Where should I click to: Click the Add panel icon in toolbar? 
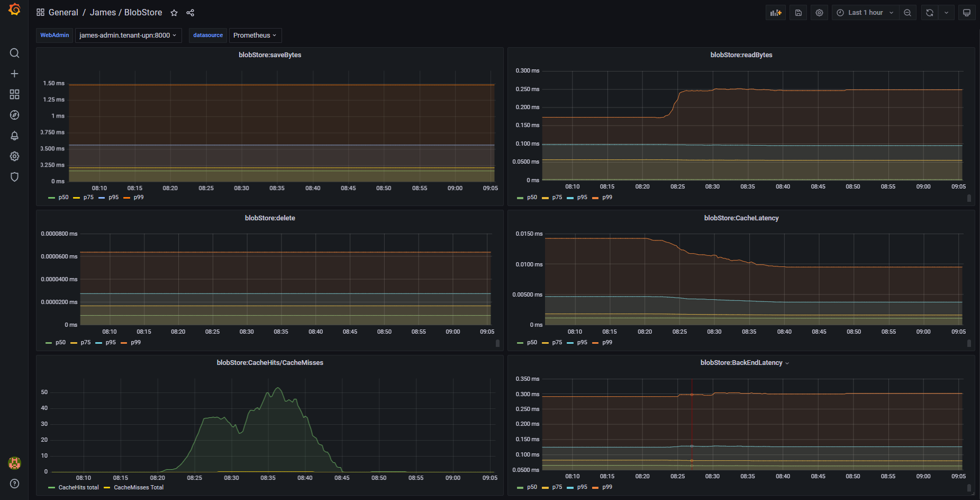[776, 13]
